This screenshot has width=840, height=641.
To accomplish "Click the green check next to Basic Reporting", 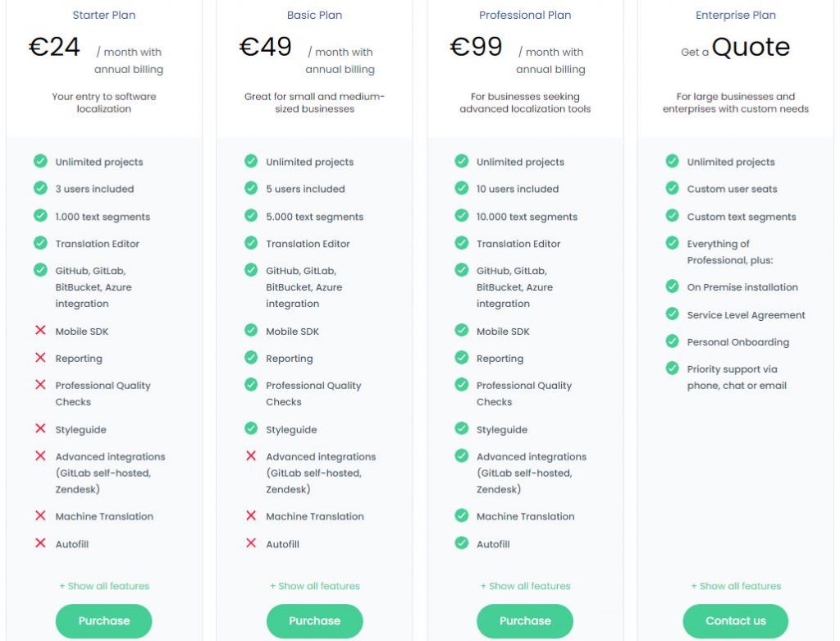I will click(251, 357).
